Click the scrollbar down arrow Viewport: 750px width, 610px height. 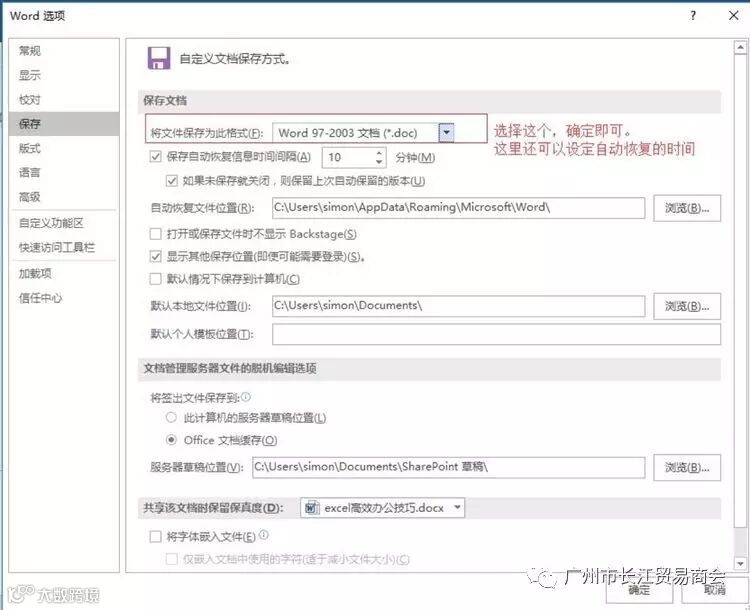click(740, 564)
